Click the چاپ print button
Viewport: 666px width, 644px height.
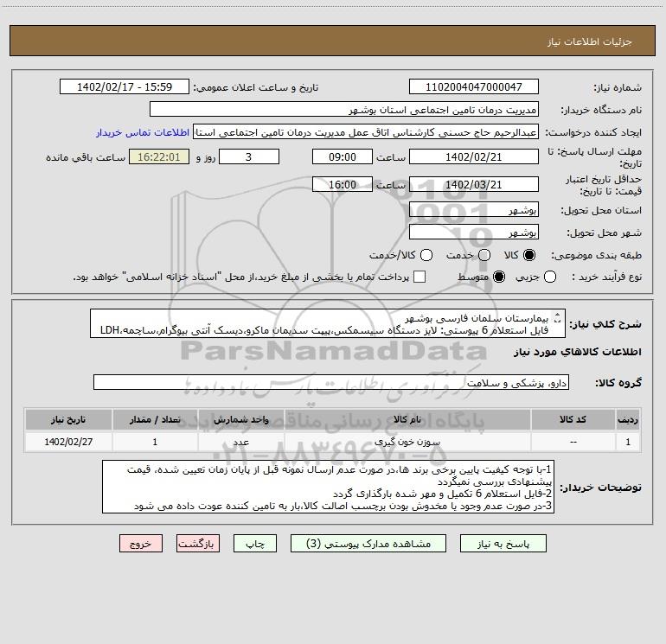255,544
